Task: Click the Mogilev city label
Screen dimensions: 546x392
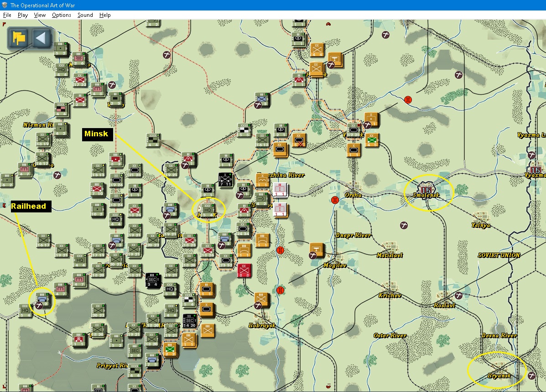Action: tap(335, 265)
